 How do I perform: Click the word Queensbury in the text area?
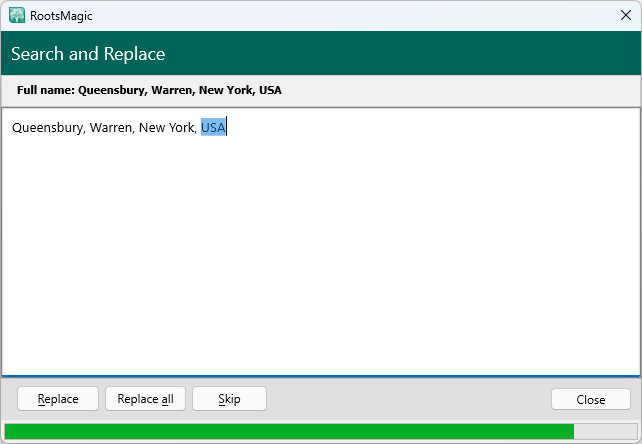(x=48, y=128)
